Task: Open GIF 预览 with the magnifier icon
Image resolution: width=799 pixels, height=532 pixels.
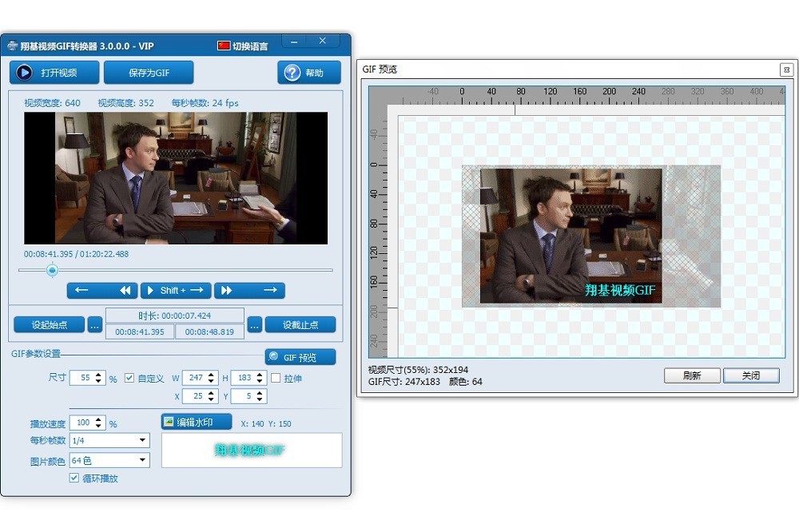Action: pyautogui.click(x=274, y=357)
